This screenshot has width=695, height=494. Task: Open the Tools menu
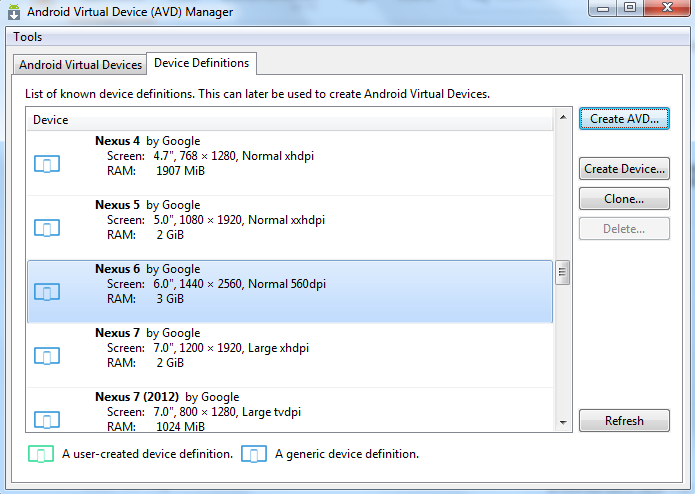tap(27, 37)
